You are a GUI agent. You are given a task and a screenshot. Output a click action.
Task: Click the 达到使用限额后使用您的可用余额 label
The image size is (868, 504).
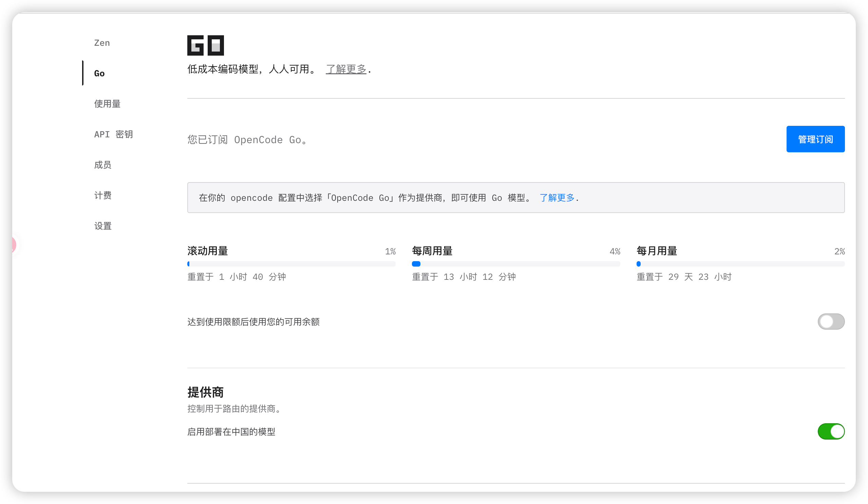253,322
